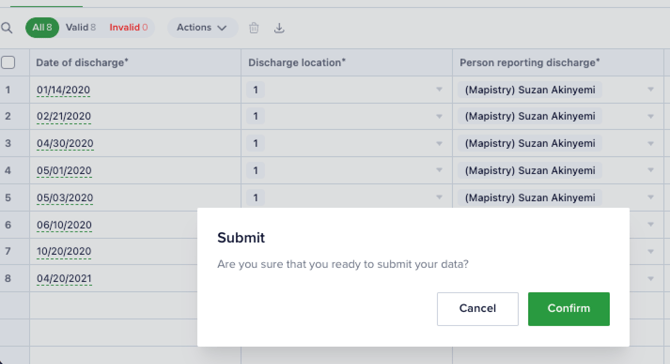Viewport: 670px width, 364px height.
Task: Click discharge location value 1 in row 4
Action: tap(256, 170)
